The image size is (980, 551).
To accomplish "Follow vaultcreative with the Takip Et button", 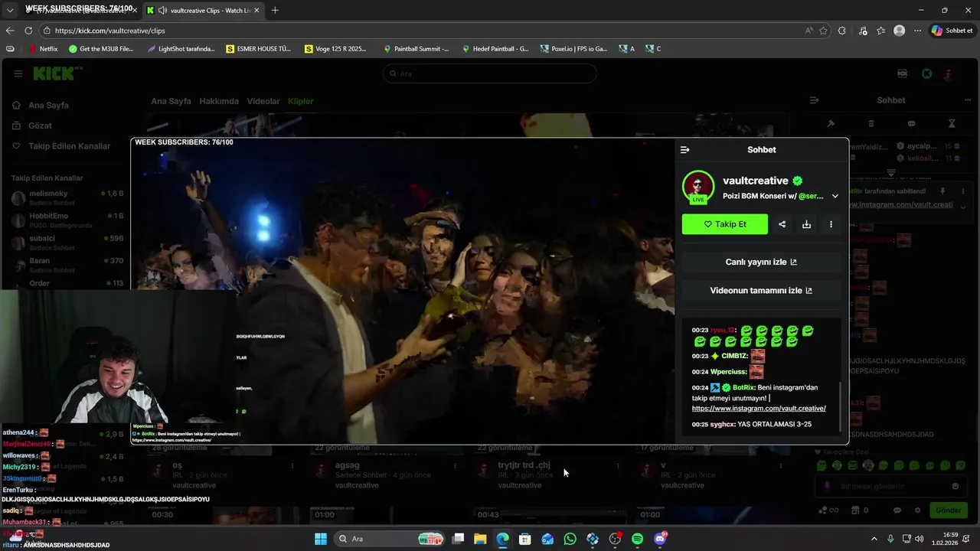I will (725, 224).
